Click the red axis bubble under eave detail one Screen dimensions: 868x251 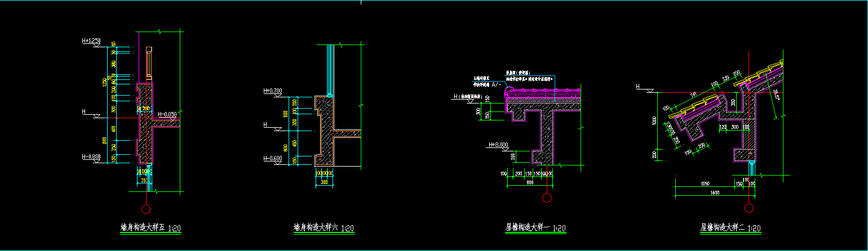[x=546, y=198]
